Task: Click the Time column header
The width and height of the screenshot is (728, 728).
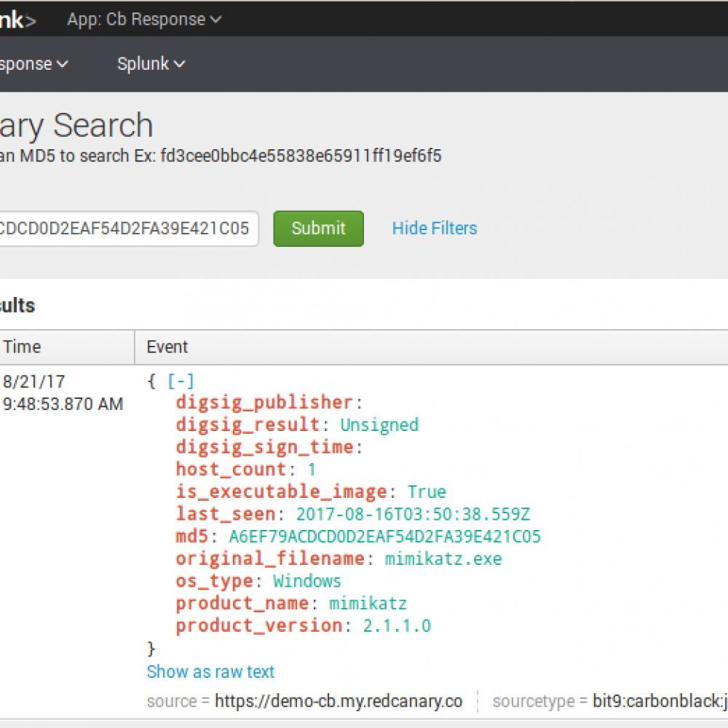Action: click(23, 347)
